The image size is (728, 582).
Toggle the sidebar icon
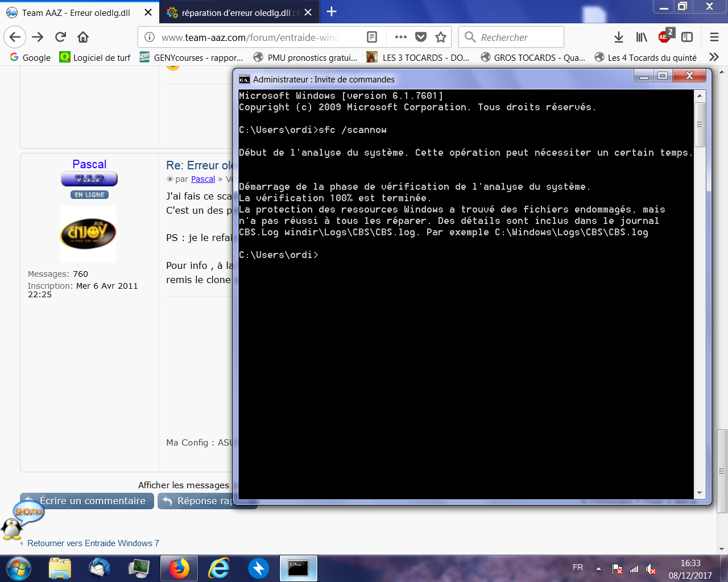tap(687, 37)
